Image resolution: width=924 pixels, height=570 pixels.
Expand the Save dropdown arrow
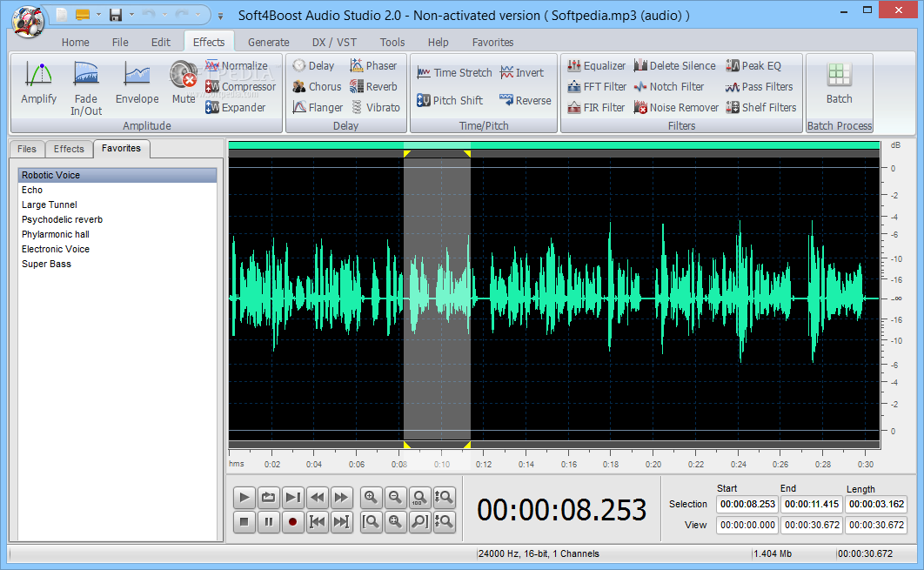pyautogui.click(x=131, y=15)
